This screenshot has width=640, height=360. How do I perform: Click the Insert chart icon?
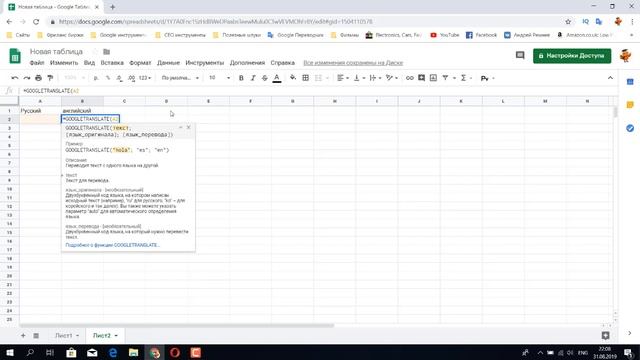[x=433, y=78]
